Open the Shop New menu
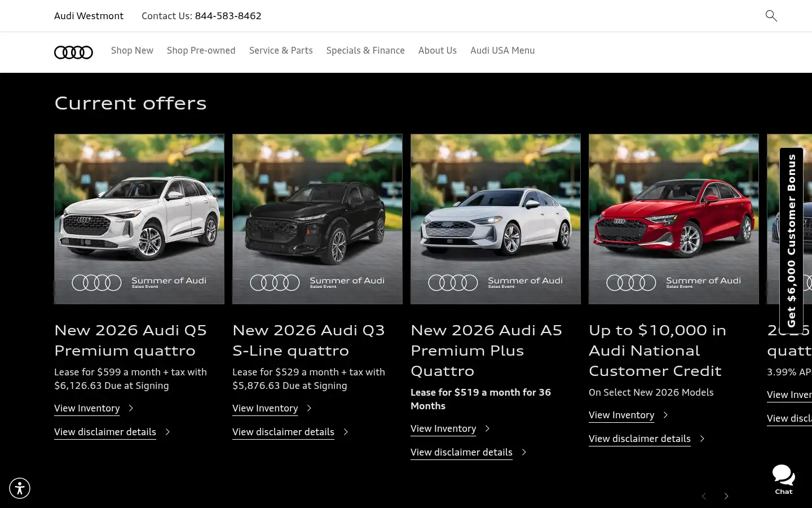 (x=132, y=50)
